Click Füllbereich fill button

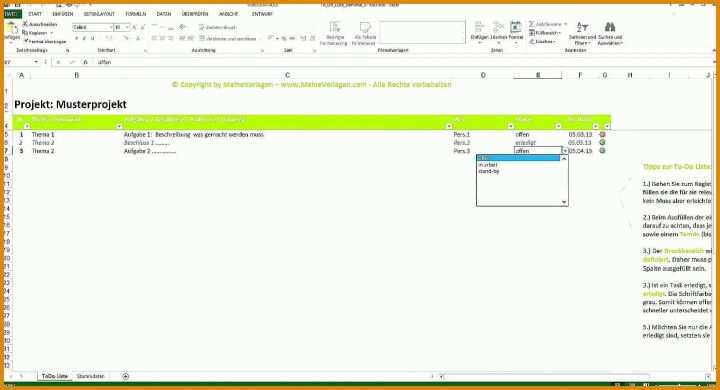coord(545,33)
